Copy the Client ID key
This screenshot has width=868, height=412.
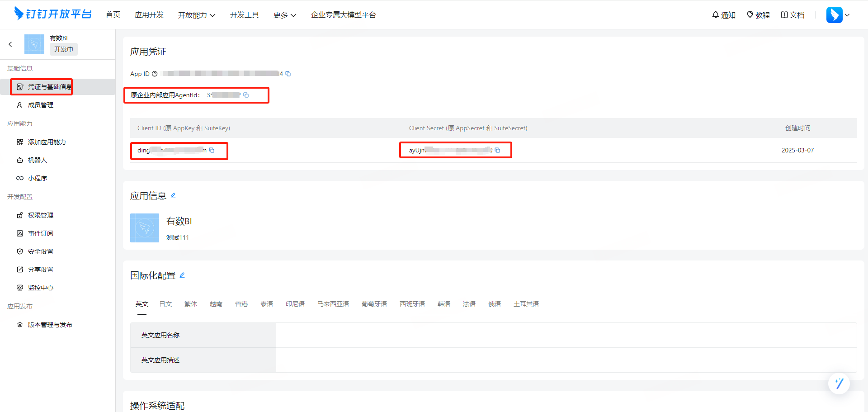(212, 150)
